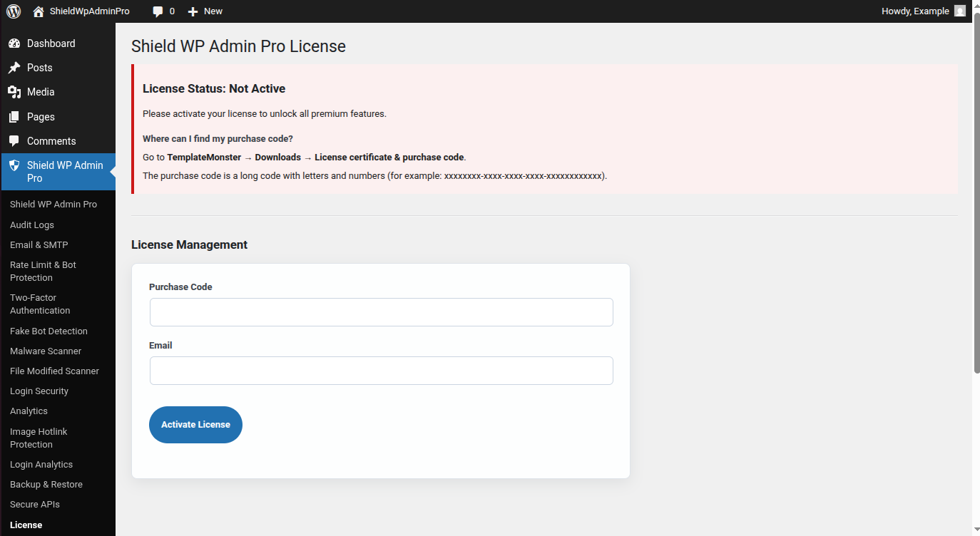
Task: Click the WordPress logo icon
Action: [14, 11]
